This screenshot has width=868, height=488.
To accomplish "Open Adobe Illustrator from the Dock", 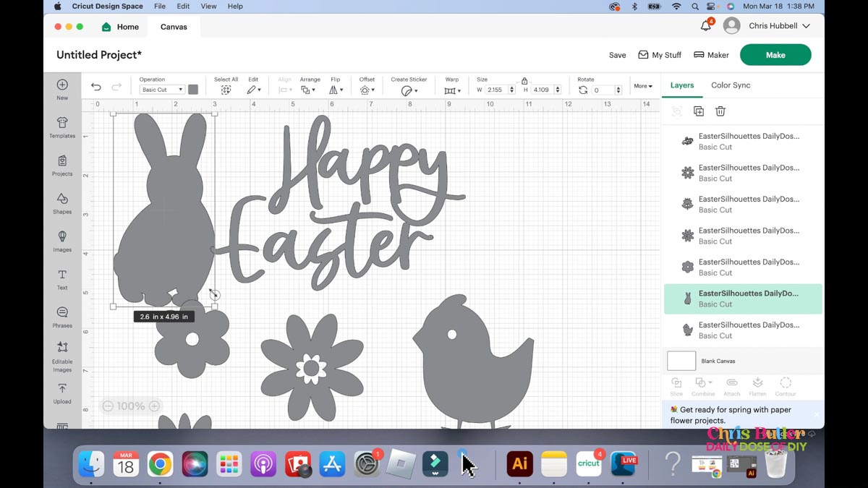I will pyautogui.click(x=519, y=464).
